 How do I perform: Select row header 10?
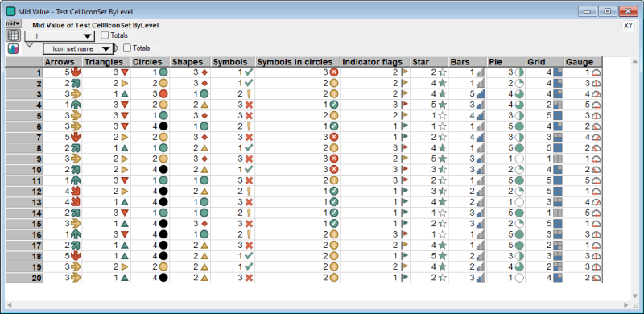24,169
